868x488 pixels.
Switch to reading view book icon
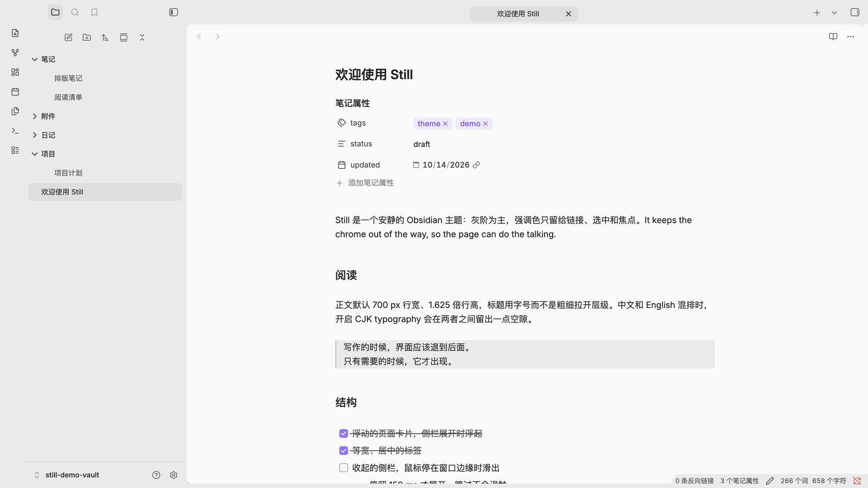pyautogui.click(x=833, y=36)
